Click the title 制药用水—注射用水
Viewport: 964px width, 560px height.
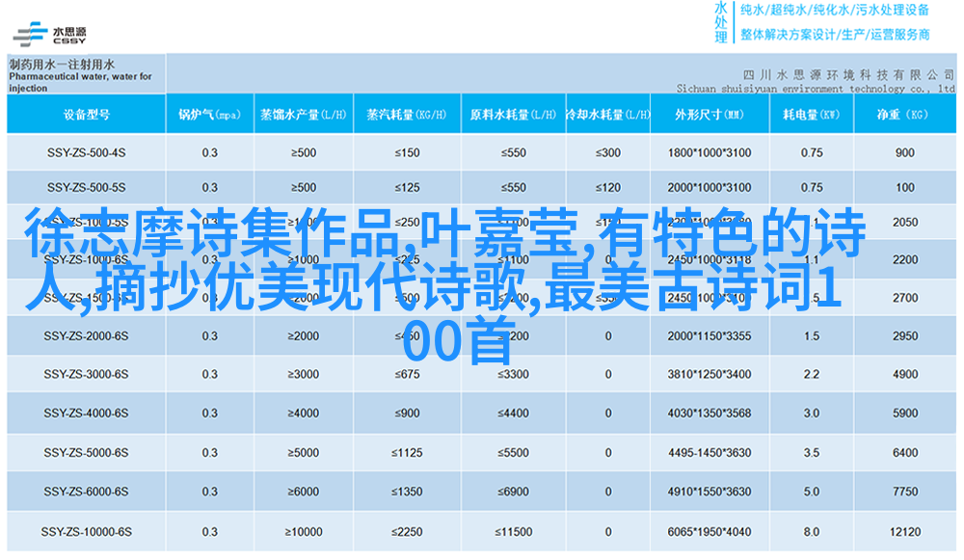click(x=62, y=64)
